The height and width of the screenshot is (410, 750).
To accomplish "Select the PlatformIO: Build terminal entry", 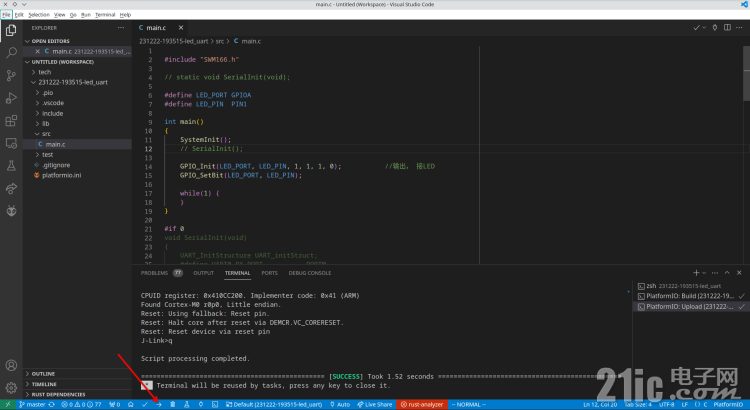I will point(690,296).
